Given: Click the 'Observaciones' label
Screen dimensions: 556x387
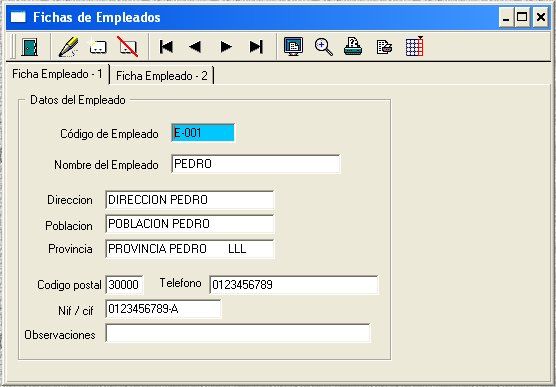Looking at the screenshot, I should 60,335.
